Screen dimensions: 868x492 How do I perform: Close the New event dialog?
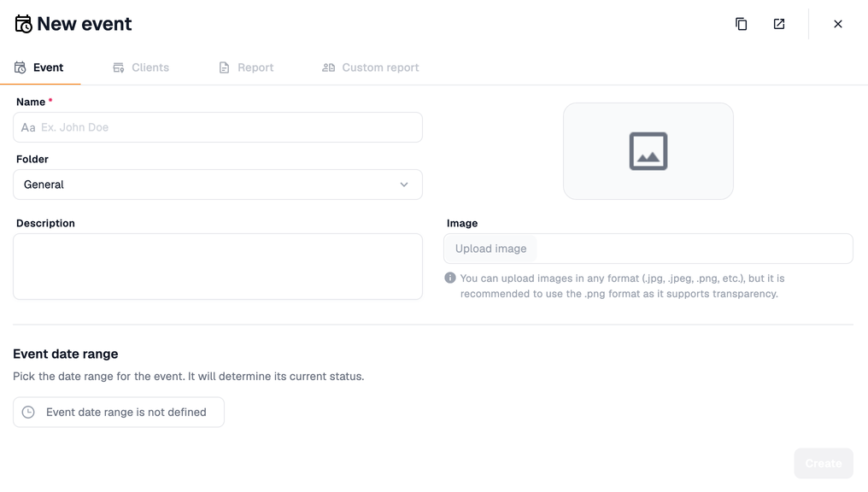(837, 24)
